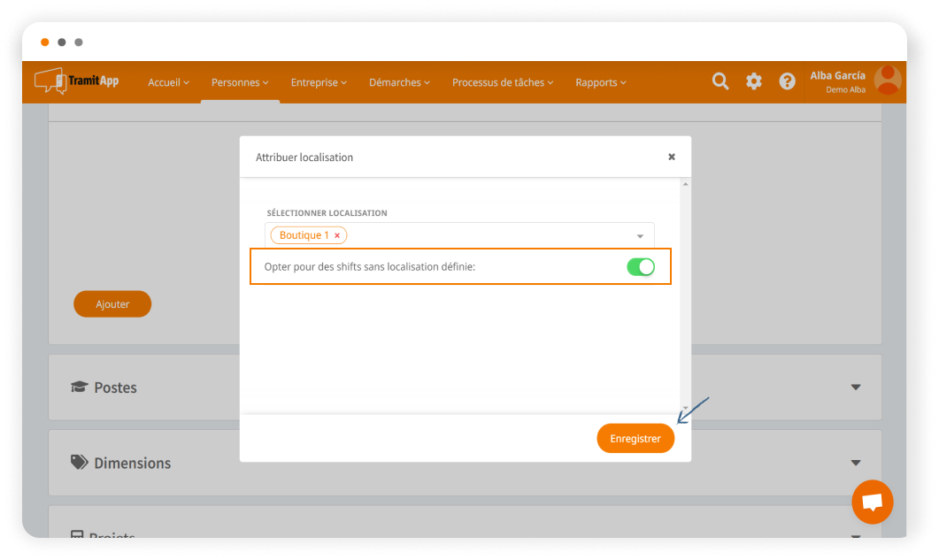Viewport: 939px width, 560px height.
Task: Close the Attribuer localisation dialog
Action: tap(671, 157)
